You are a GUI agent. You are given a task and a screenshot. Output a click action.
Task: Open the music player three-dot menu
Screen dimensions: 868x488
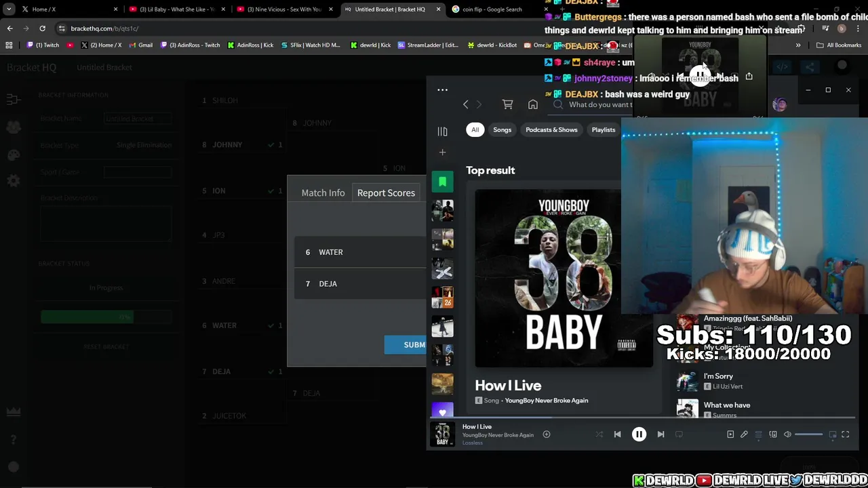(x=442, y=89)
